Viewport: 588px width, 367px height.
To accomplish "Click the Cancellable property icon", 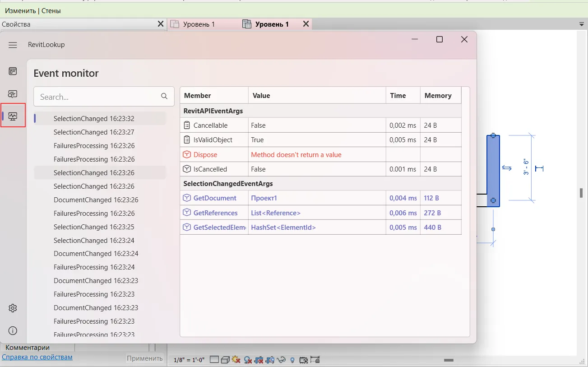I will [x=187, y=125].
